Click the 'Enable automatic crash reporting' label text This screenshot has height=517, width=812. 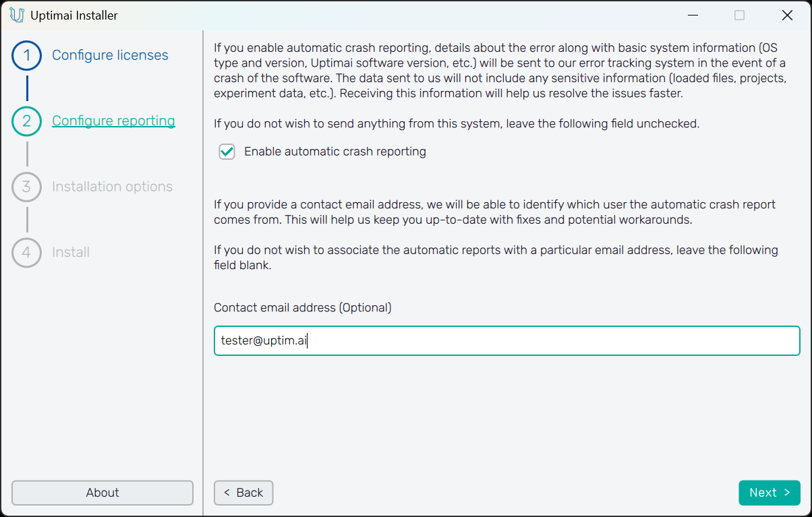coord(335,152)
